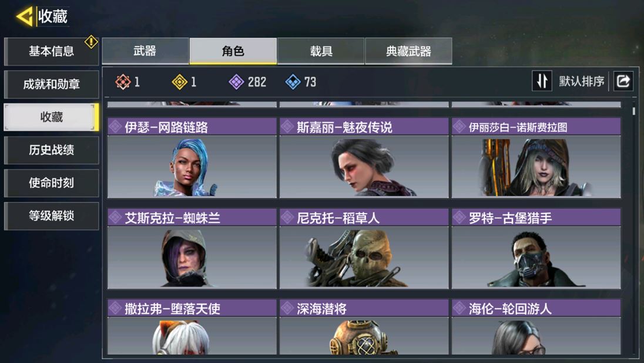Viewport: 644px width, 363px height.
Task: Select the 尼克托-稻草人 character card
Action: 364,248
